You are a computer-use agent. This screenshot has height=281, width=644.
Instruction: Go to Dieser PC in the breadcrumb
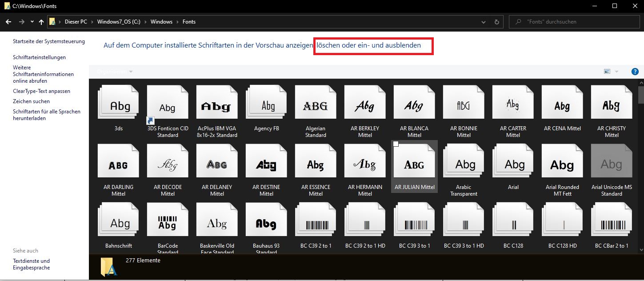click(76, 22)
